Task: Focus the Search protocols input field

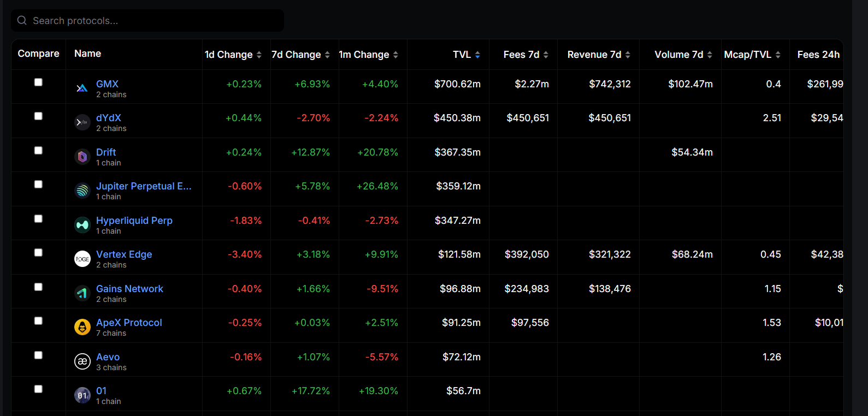Action: 147,21
